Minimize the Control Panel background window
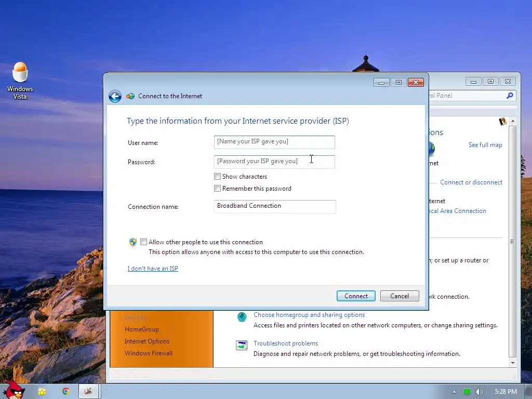 coord(474,82)
